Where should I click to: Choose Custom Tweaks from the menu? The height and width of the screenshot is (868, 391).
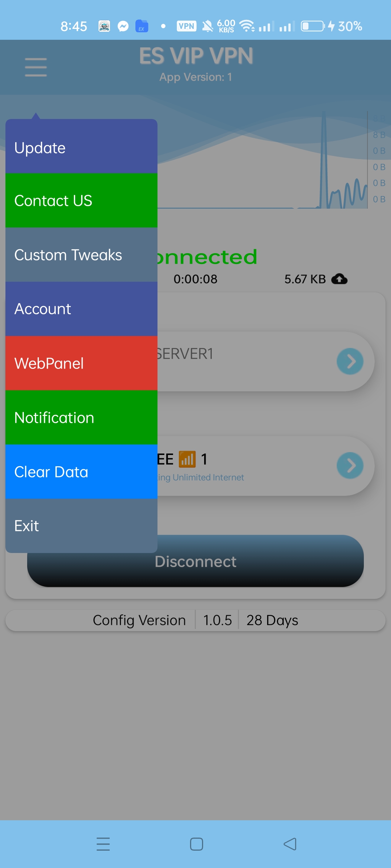click(81, 255)
